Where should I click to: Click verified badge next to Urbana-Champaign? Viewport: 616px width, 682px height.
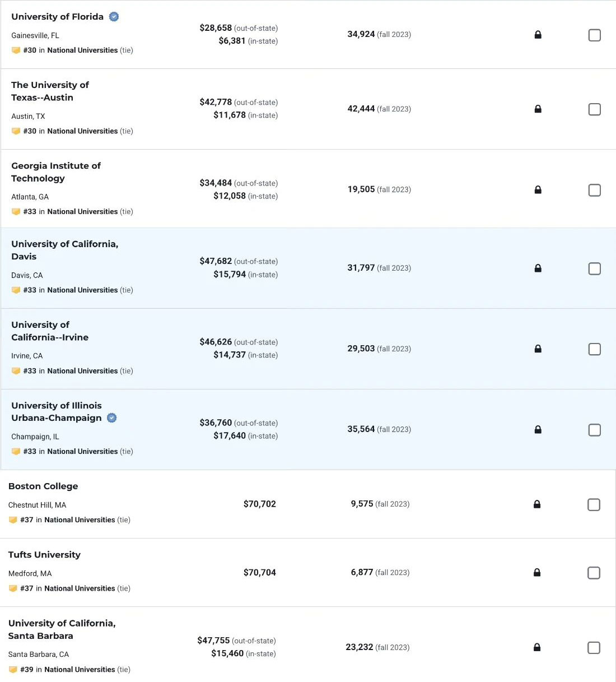(112, 418)
